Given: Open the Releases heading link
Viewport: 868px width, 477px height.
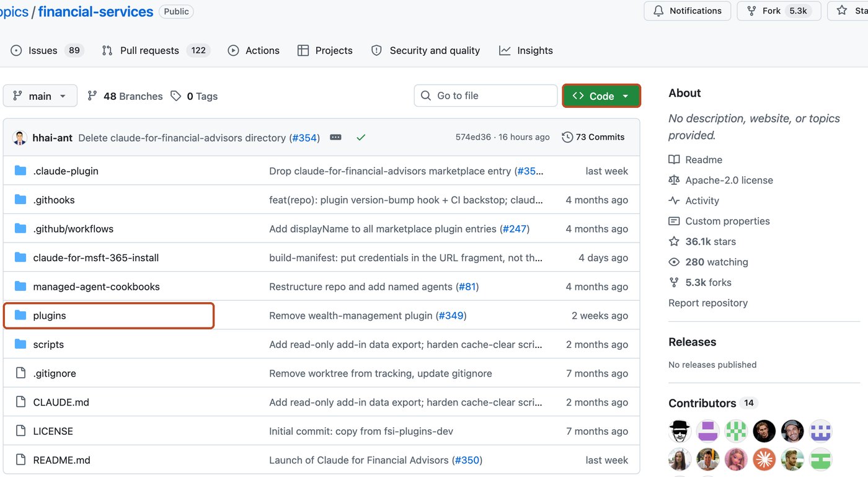Looking at the screenshot, I should coord(692,342).
